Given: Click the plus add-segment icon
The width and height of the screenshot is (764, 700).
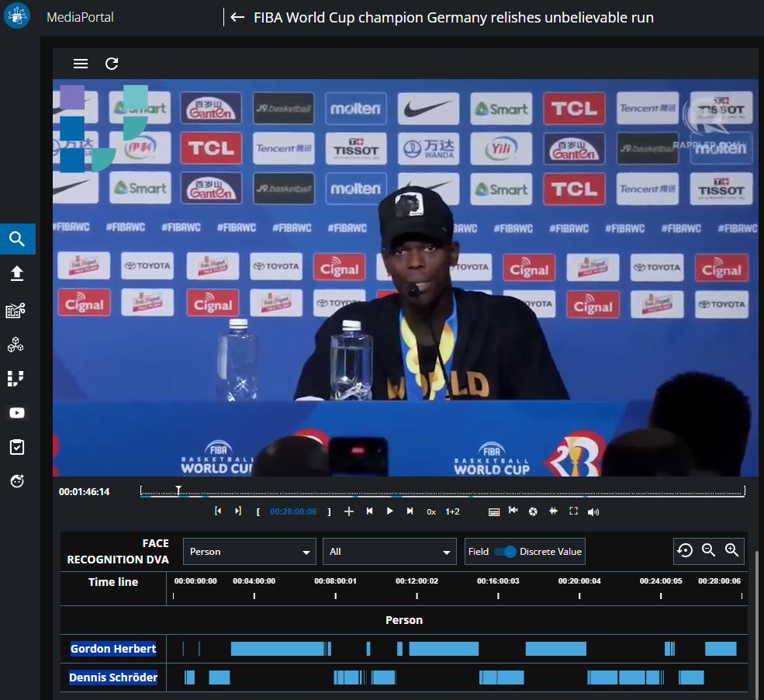Looking at the screenshot, I should coord(349,511).
